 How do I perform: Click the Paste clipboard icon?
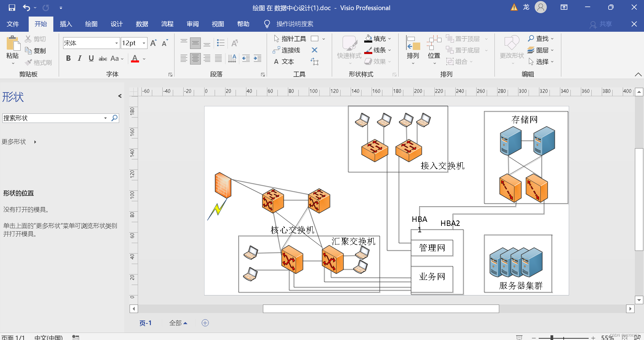(x=13, y=44)
